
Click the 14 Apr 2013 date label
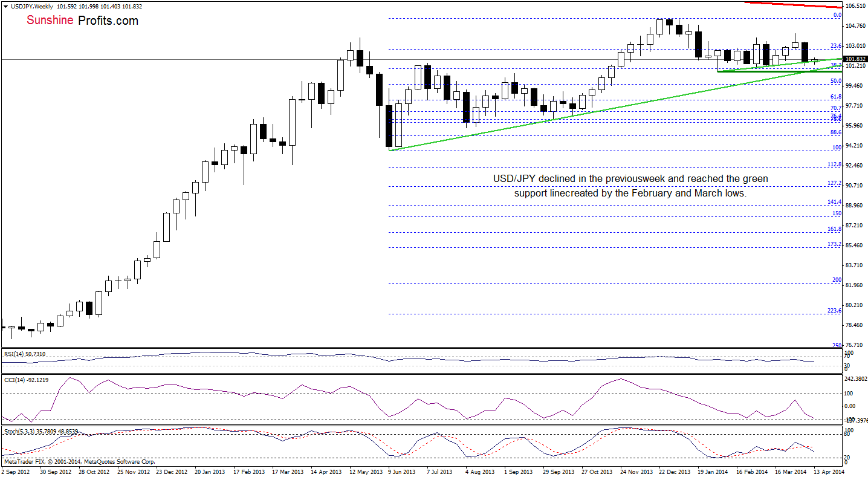point(326,472)
